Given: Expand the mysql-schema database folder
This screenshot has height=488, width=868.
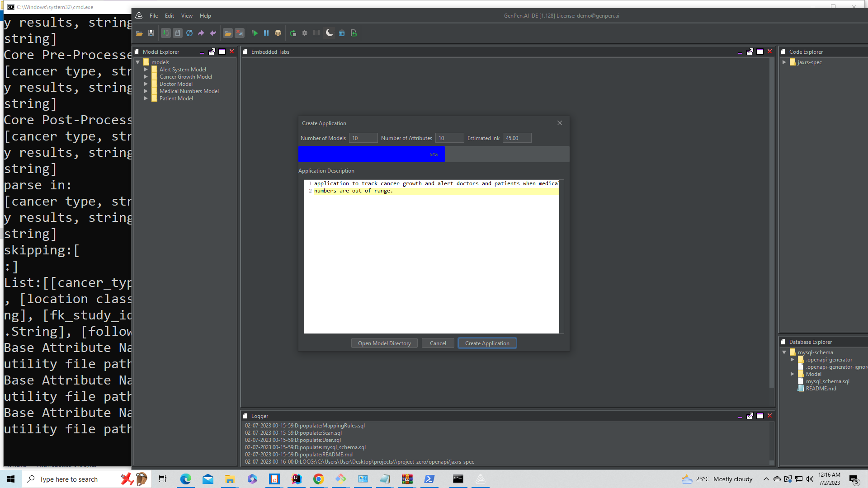Looking at the screenshot, I should [x=784, y=352].
